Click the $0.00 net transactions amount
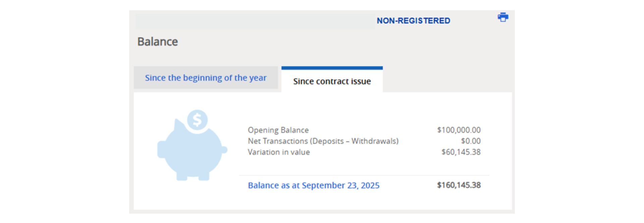This screenshot has width=644, height=223. (471, 141)
